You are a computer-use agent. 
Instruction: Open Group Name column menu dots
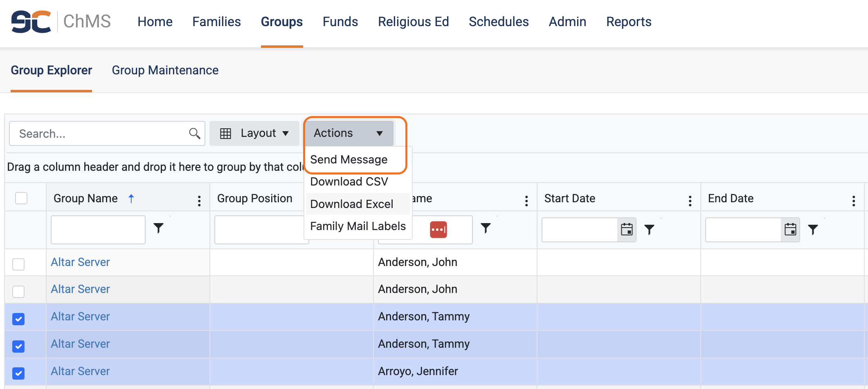pyautogui.click(x=199, y=200)
